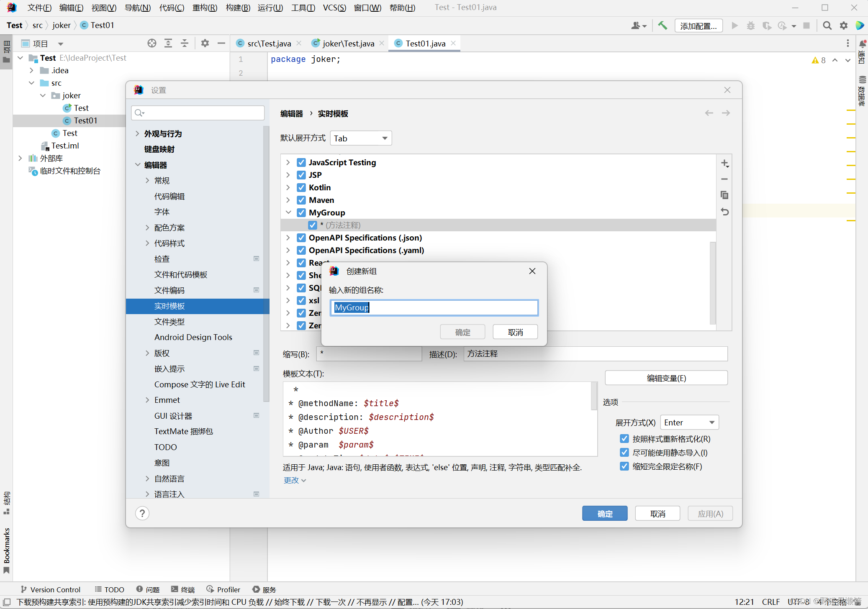Viewport: 868px width, 609px height.
Task: Click the Edit Variables button
Action: tap(666, 378)
